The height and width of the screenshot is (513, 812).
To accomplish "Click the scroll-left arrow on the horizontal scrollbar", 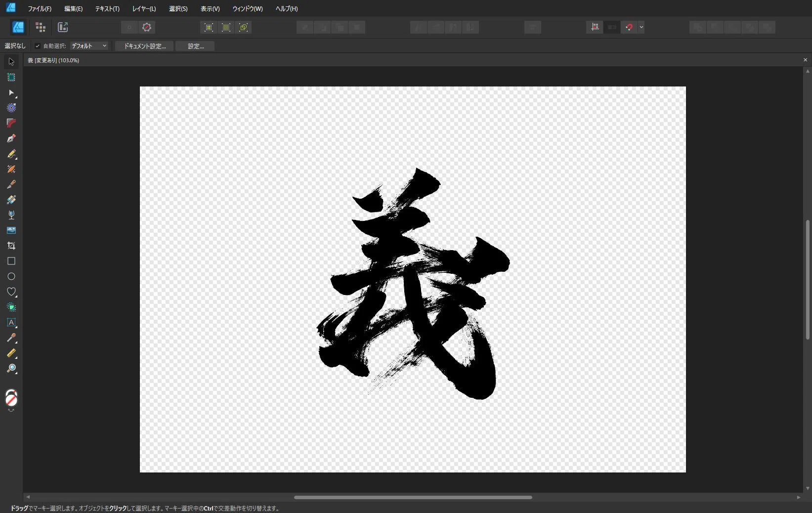I will tap(28, 497).
